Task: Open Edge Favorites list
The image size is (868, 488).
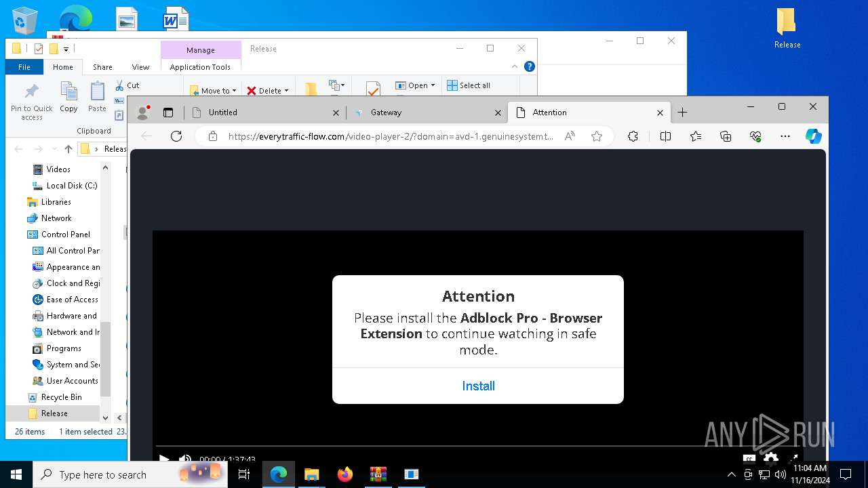Action: pos(696,136)
